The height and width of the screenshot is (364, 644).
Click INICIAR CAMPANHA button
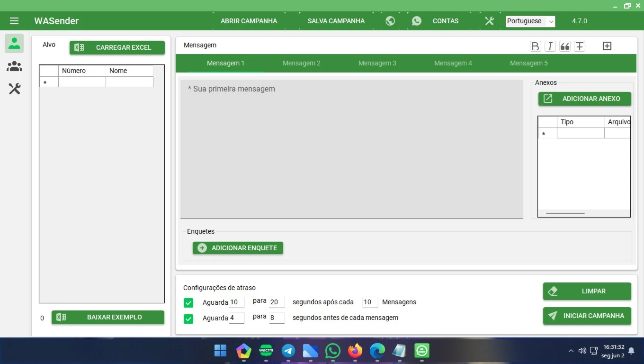tap(587, 316)
